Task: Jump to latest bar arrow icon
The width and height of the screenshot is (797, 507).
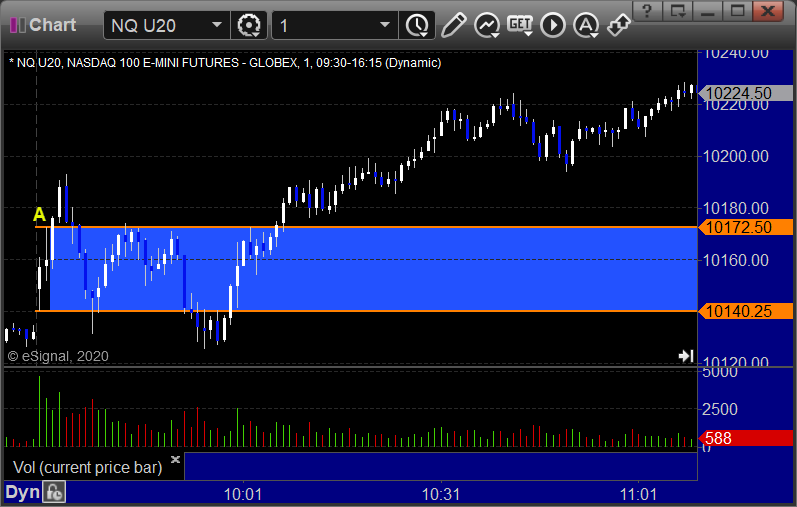Action: coord(686,355)
